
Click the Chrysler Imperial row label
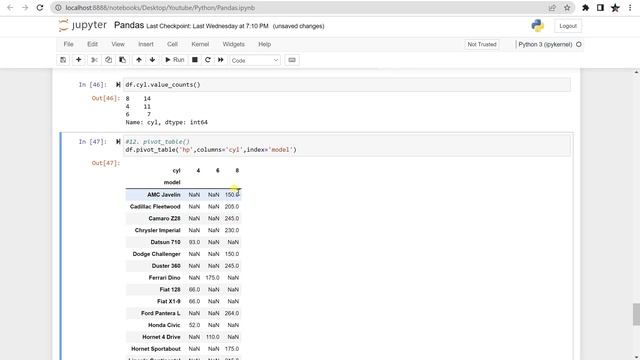[x=158, y=230]
